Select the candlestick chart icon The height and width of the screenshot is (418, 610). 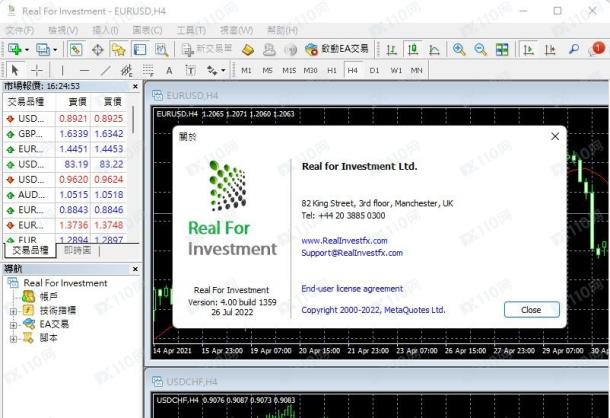click(x=413, y=49)
